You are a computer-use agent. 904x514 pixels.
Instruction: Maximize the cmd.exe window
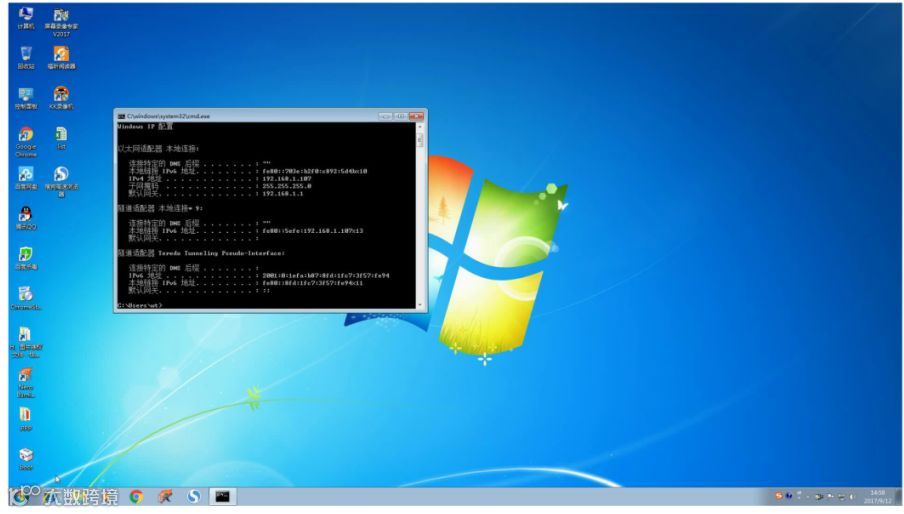pyautogui.click(x=400, y=116)
